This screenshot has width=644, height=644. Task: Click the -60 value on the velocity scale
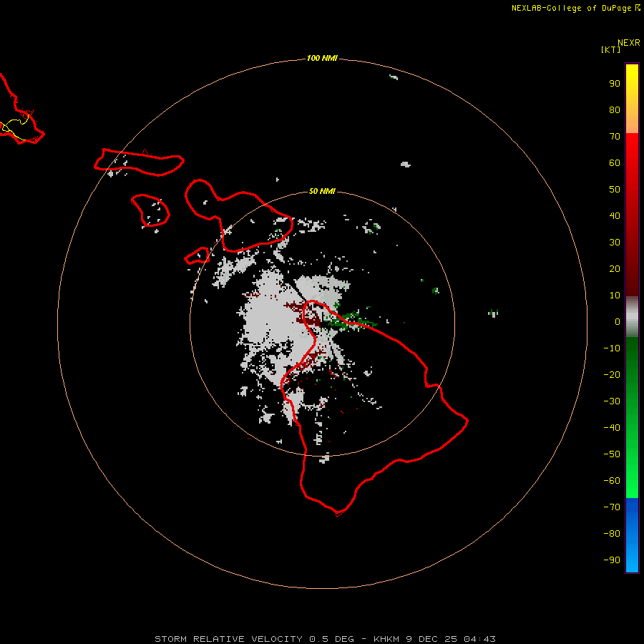[x=612, y=481]
